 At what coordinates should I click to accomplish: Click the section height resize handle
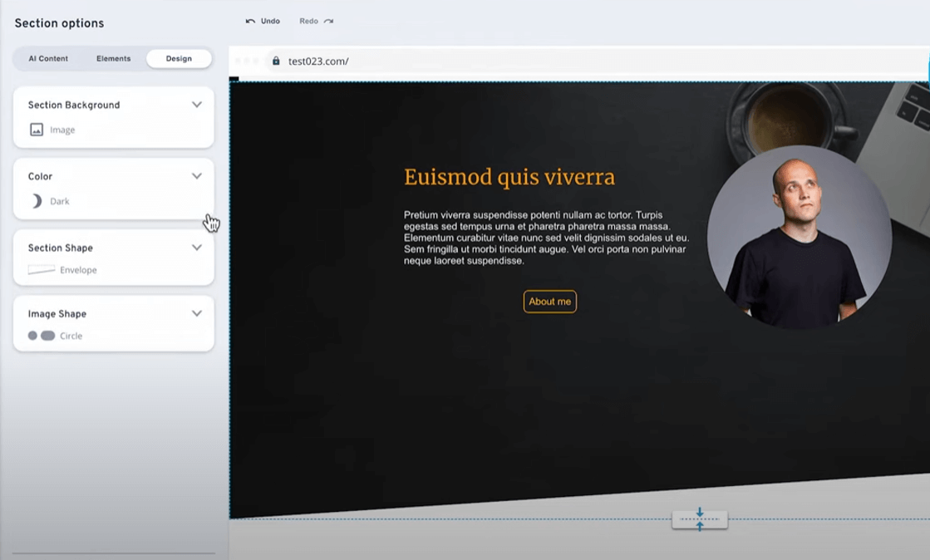pos(700,520)
